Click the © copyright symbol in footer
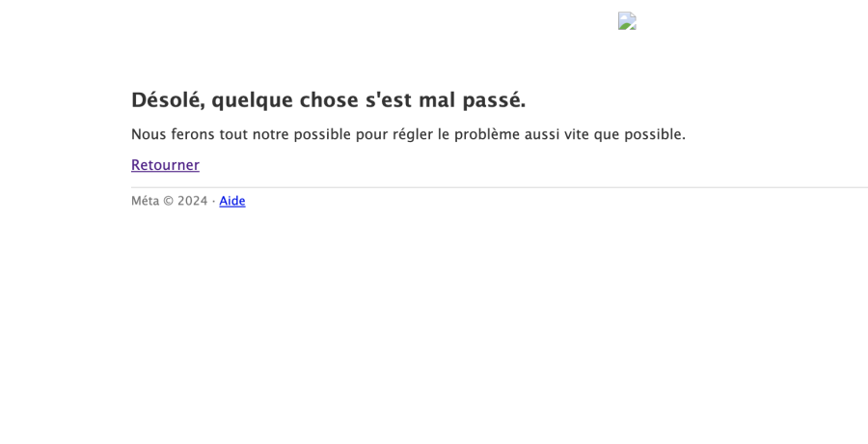This screenshot has height=444, width=868. coord(168,201)
